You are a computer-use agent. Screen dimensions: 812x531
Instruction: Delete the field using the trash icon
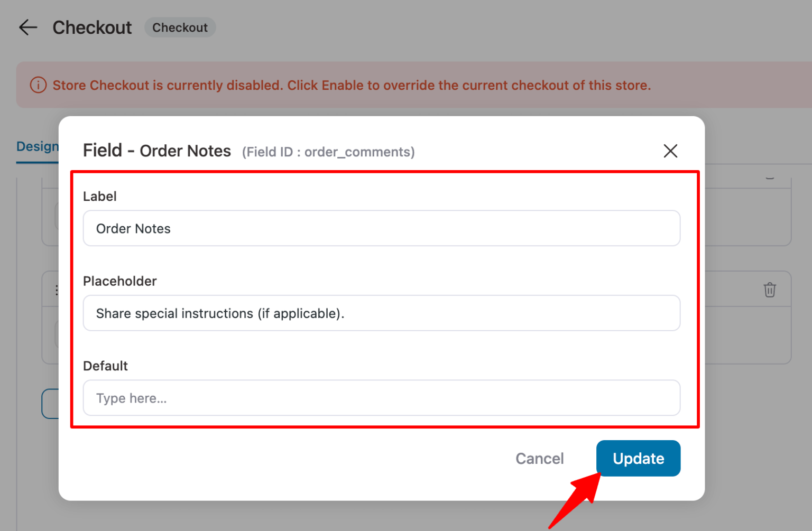(x=770, y=290)
